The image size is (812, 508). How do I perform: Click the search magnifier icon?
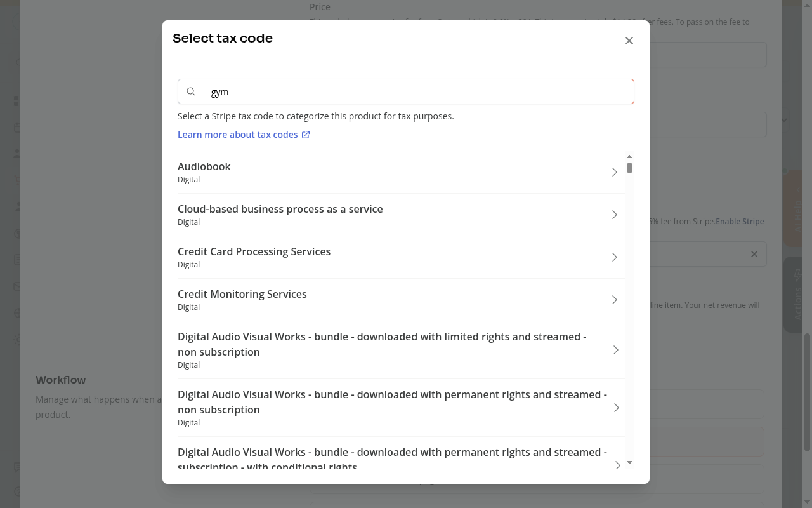click(x=191, y=91)
